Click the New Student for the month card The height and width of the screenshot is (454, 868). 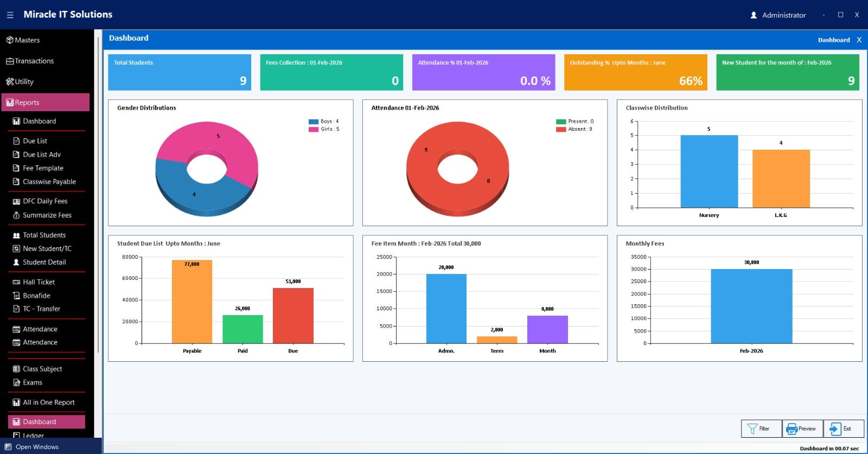(788, 72)
